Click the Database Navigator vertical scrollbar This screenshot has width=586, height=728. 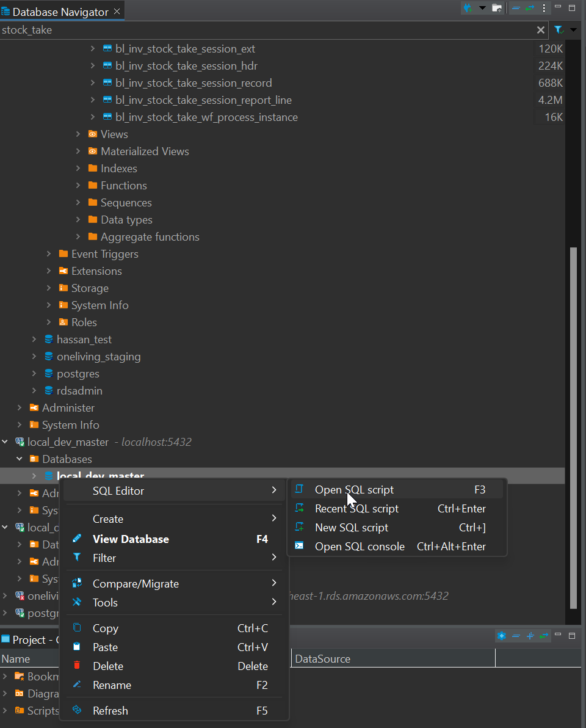point(573,428)
